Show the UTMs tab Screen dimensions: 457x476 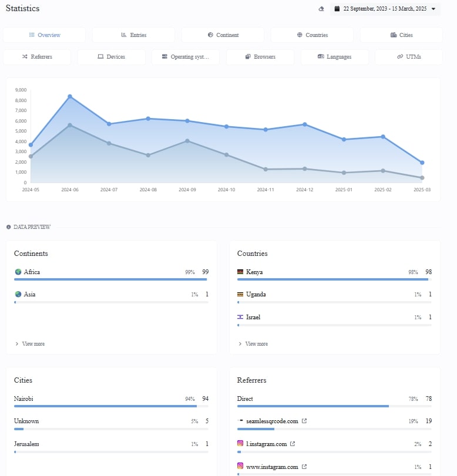(x=408, y=57)
